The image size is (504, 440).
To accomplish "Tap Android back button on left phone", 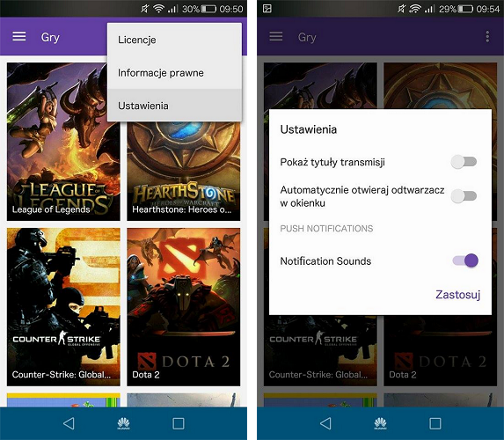I will point(69,423).
